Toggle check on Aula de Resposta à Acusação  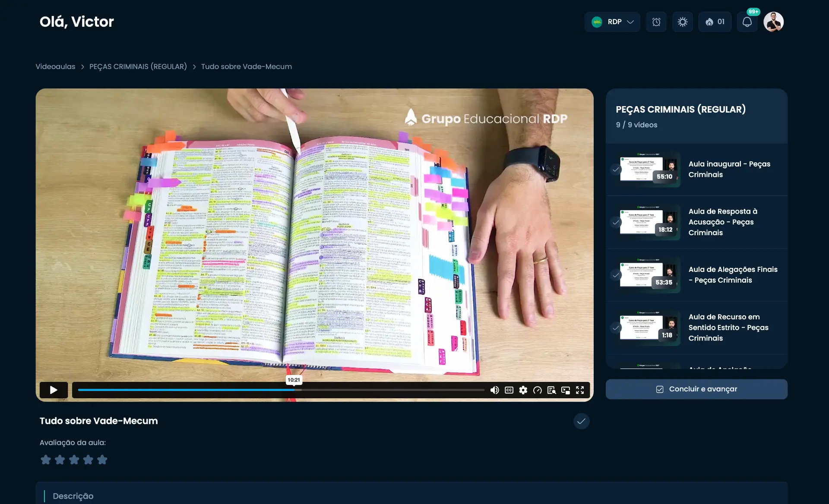616,222
